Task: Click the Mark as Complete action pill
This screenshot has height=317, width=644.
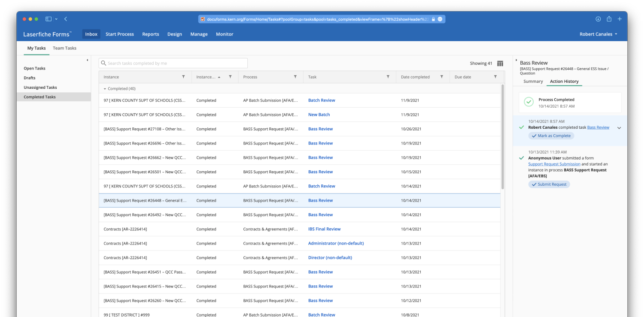Action: [551, 136]
